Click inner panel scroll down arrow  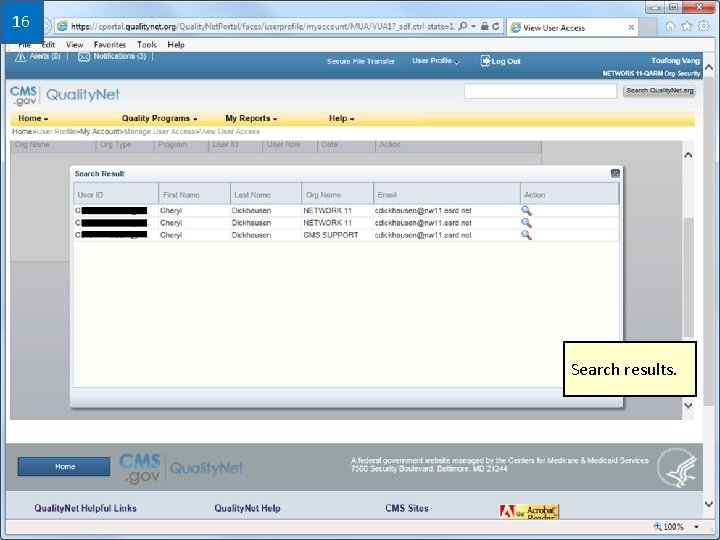pos(688,405)
